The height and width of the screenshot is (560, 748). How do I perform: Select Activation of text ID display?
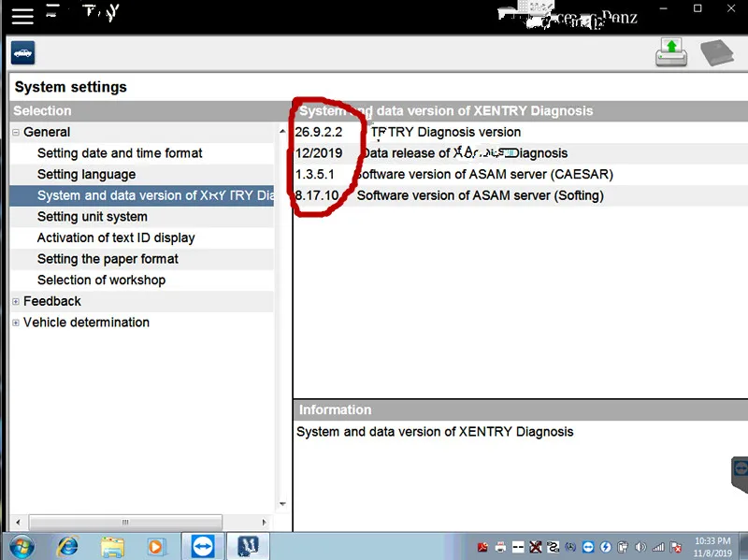pos(116,237)
